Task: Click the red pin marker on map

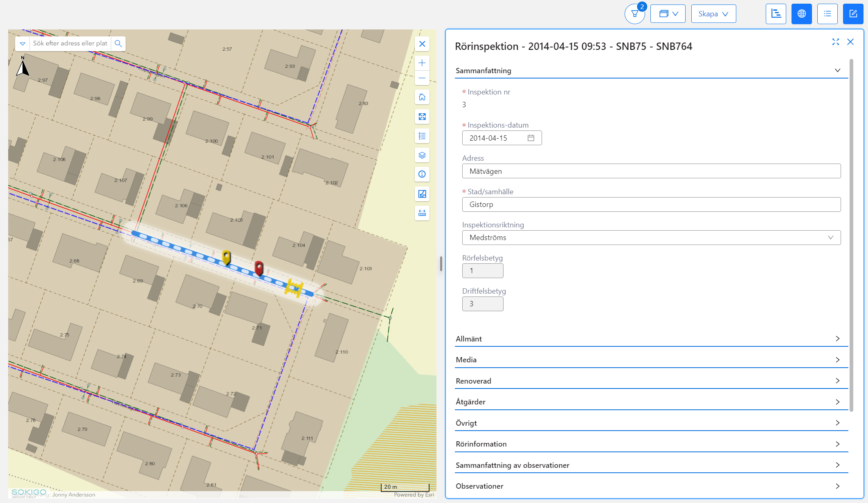Action: (x=259, y=267)
